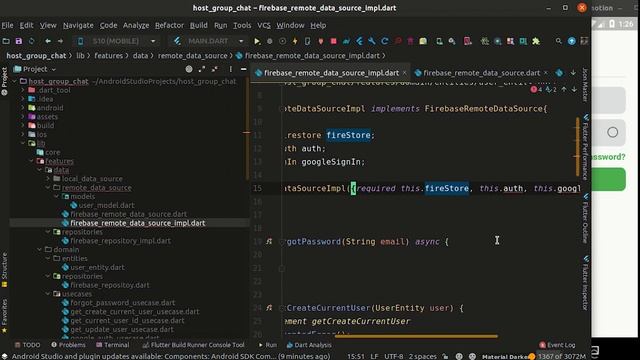Image resolution: width=640 pixels, height=360 pixels.
Task: Open the VCS menu
Action: tap(264, 25)
